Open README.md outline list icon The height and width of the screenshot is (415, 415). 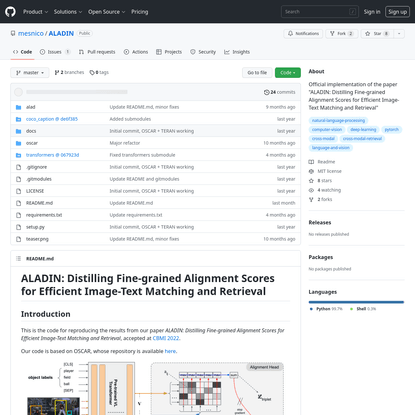(18, 258)
